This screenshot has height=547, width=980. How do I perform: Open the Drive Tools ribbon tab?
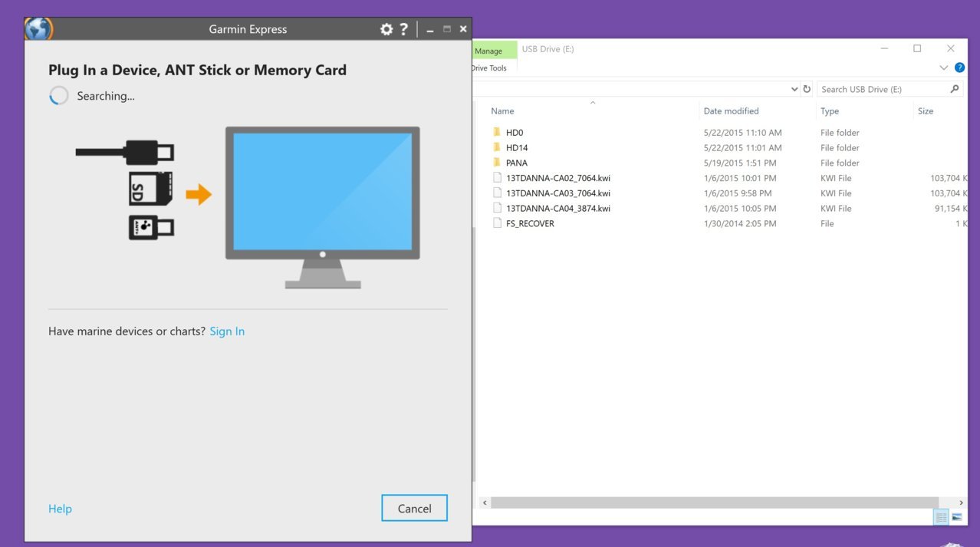(x=489, y=68)
